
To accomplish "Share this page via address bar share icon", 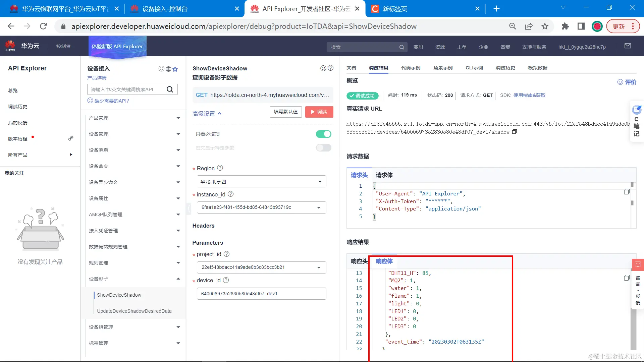I will (x=529, y=26).
